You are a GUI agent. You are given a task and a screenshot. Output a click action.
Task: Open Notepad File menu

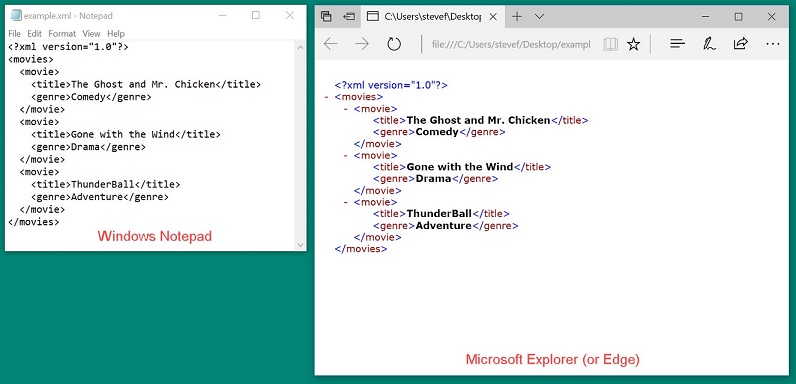[14, 34]
